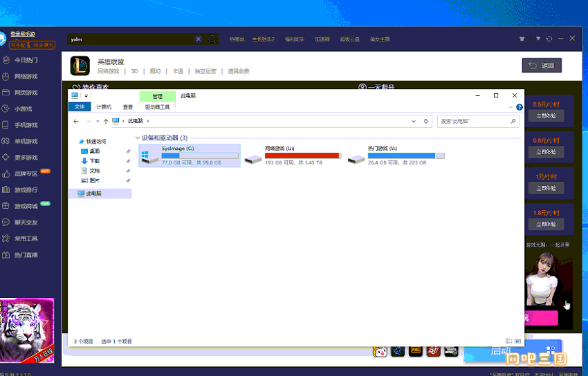588x376 pixels.
Task: Collapse the 设备和驱动器 (3) group
Action: [138, 138]
